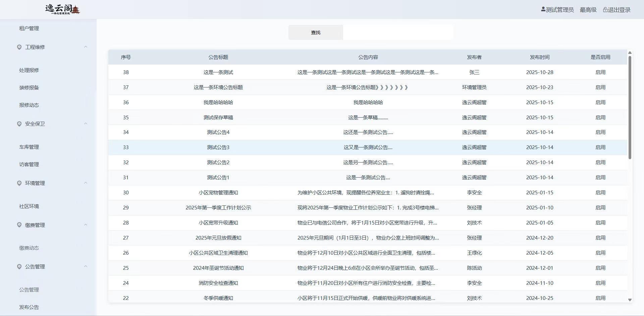644x316 pixels.
Task: Focus the search input next to 查找
Action: coord(398,33)
